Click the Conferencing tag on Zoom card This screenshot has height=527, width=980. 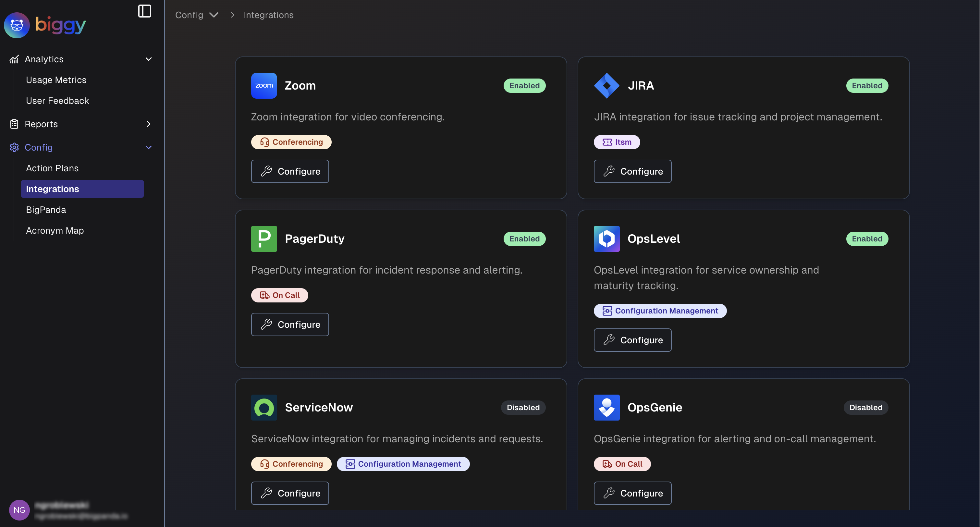point(291,141)
